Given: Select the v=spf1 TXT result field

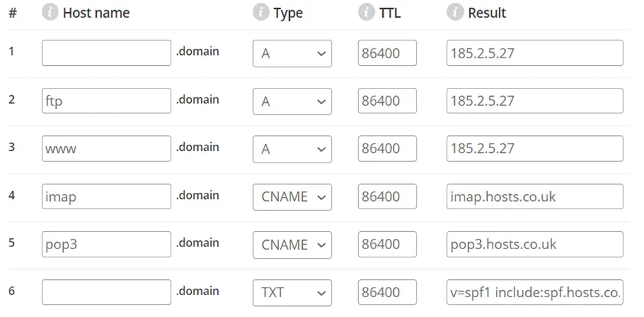Looking at the screenshot, I should point(535,292).
